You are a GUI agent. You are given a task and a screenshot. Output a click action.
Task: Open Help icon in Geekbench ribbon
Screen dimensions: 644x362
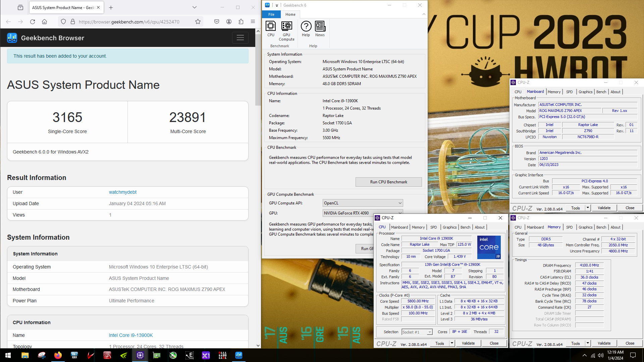click(306, 29)
